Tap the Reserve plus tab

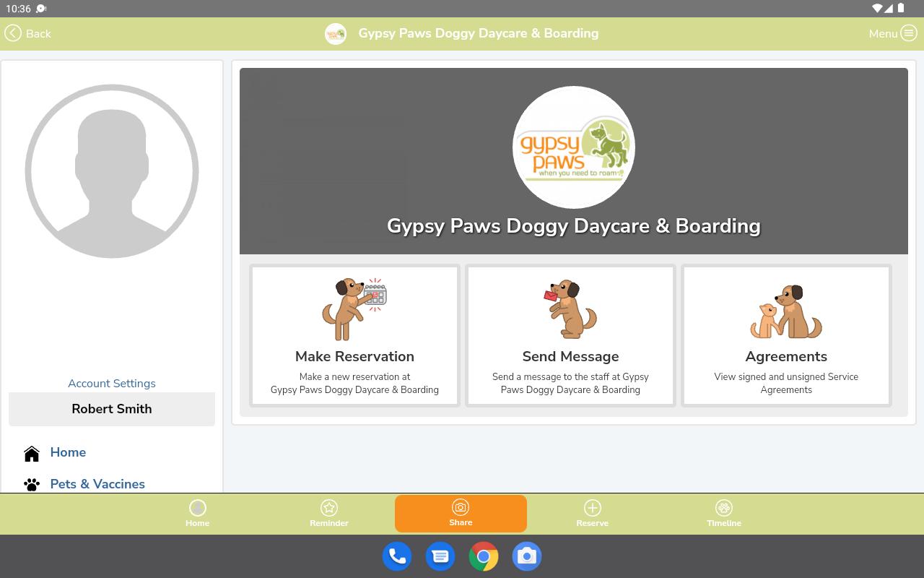point(592,514)
